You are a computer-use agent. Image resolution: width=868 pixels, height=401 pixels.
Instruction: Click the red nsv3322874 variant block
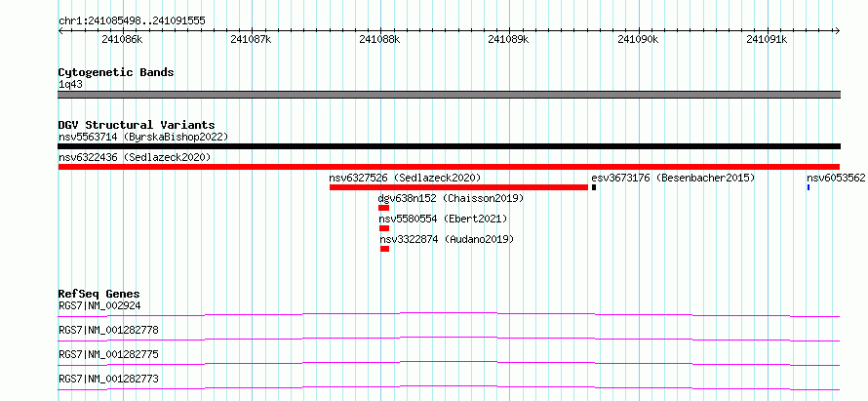(384, 249)
